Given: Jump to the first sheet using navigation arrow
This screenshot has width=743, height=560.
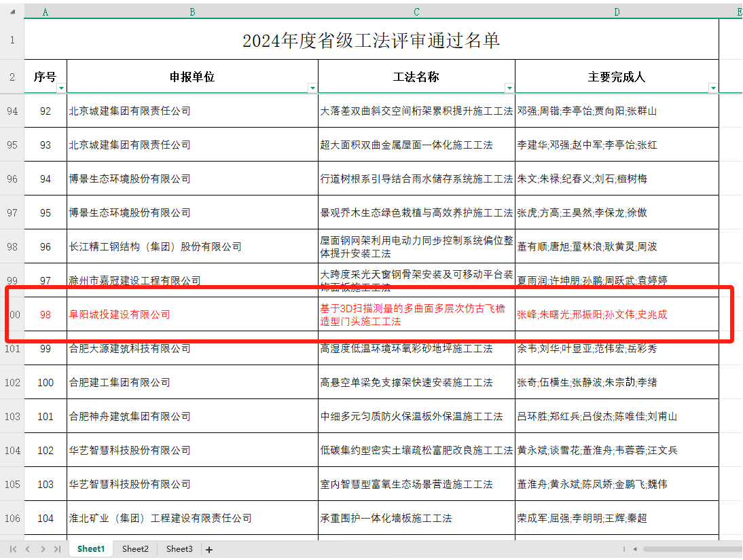Looking at the screenshot, I should [x=13, y=548].
